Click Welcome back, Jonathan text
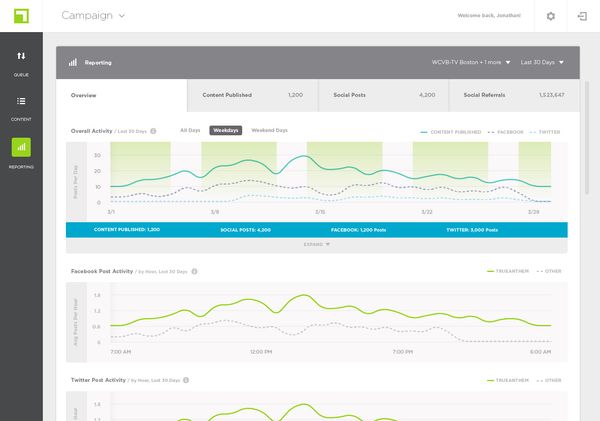The image size is (600, 421). (489, 16)
